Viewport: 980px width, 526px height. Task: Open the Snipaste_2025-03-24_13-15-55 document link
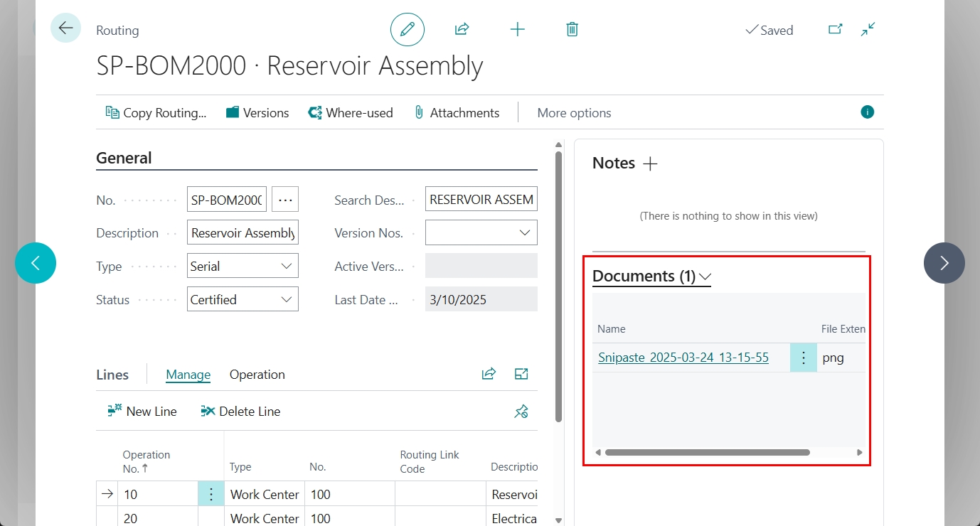[x=683, y=358]
